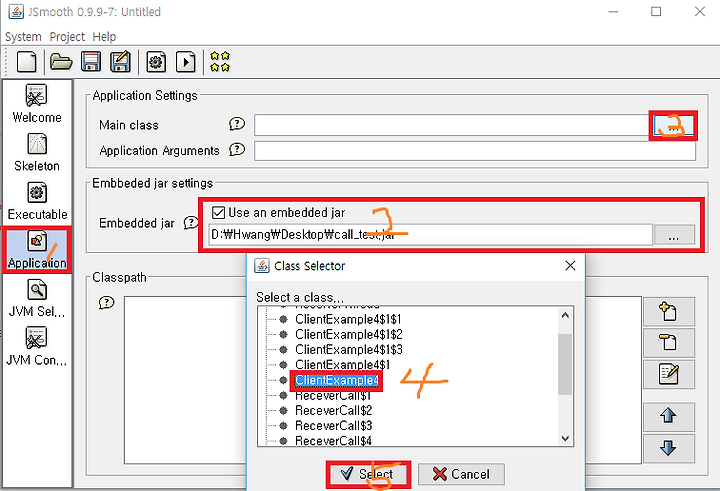
Task: Select the Application panel in sidebar
Action: [37, 250]
